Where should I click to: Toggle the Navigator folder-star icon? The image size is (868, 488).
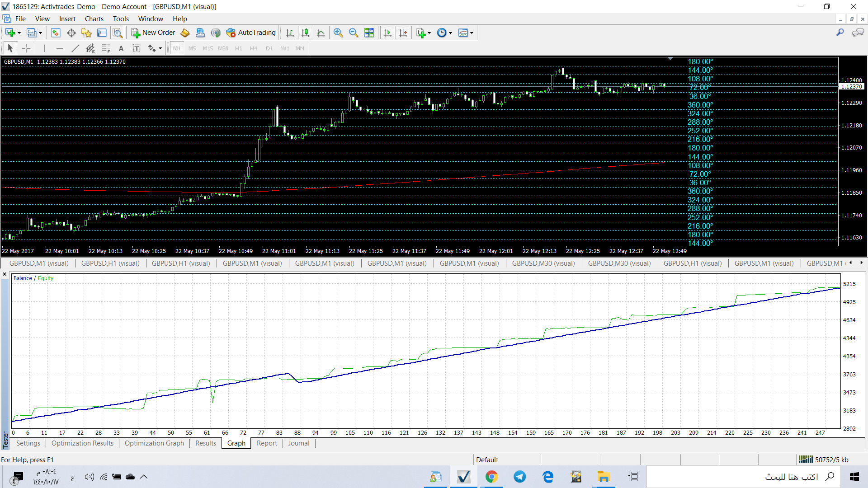pos(86,33)
